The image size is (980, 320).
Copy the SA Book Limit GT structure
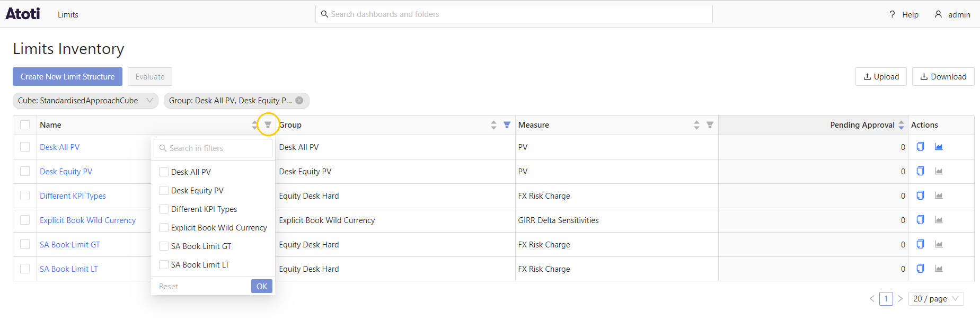[x=920, y=244]
